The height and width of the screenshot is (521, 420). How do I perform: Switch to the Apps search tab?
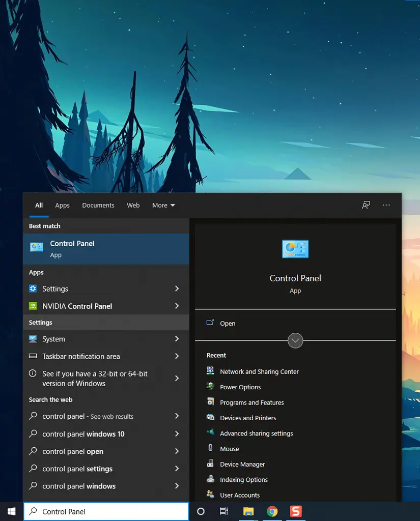[x=63, y=206]
